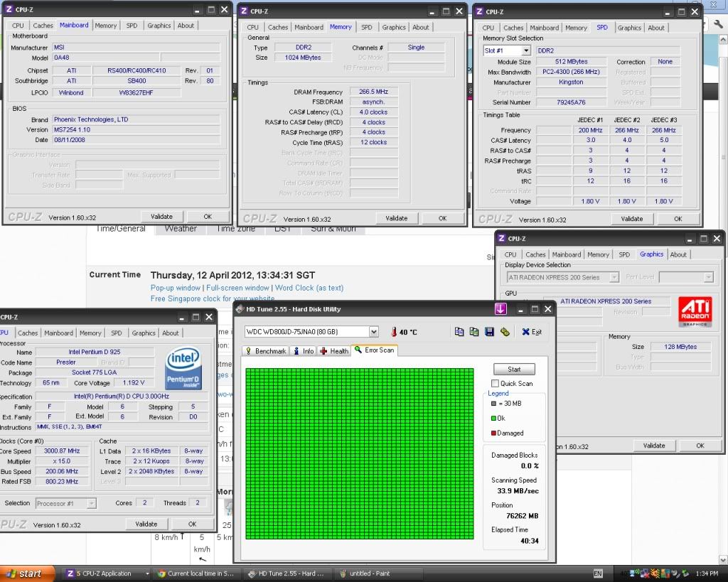Click the Exit icon in HD Tune
Viewport: 728px width, 582px height.
click(x=531, y=332)
